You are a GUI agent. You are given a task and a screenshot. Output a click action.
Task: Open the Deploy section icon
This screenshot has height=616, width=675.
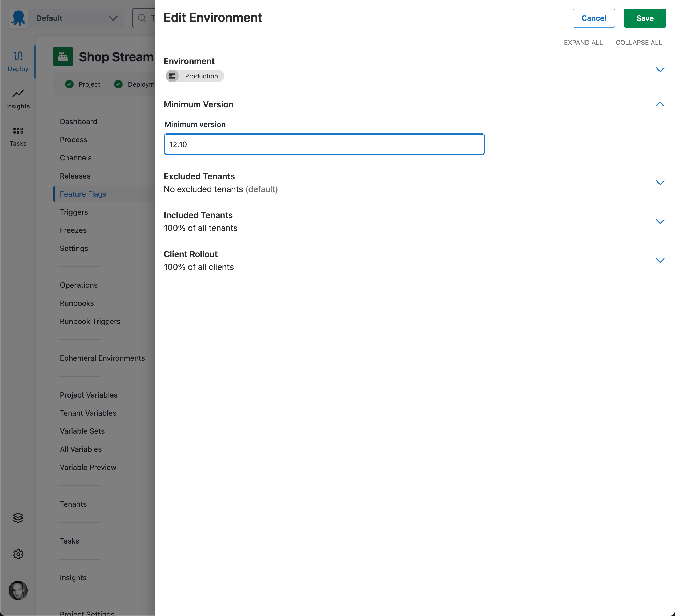coord(18,56)
